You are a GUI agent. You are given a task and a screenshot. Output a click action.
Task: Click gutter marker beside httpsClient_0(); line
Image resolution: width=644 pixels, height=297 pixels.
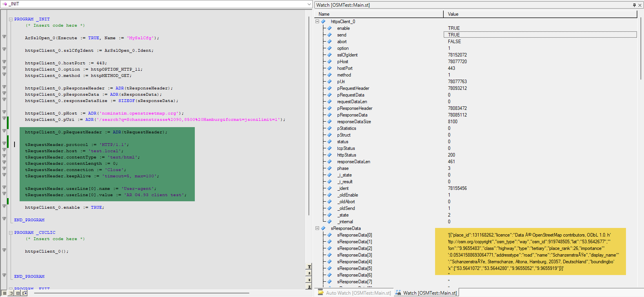(4, 250)
